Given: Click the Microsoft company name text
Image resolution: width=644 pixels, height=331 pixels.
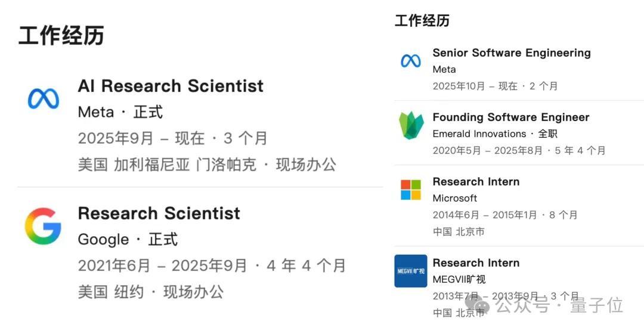Looking at the screenshot, I should tap(455, 198).
